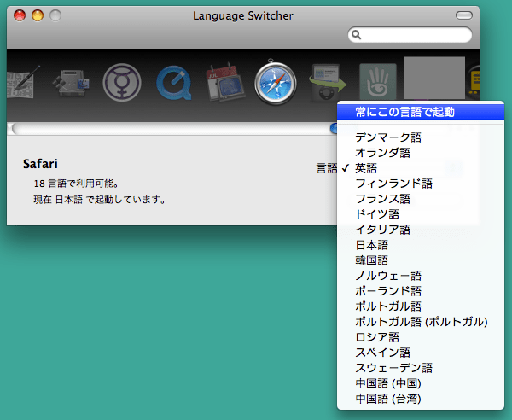Click the app strip horizontal scrollbar
This screenshot has width=512, height=420.
click(172, 129)
